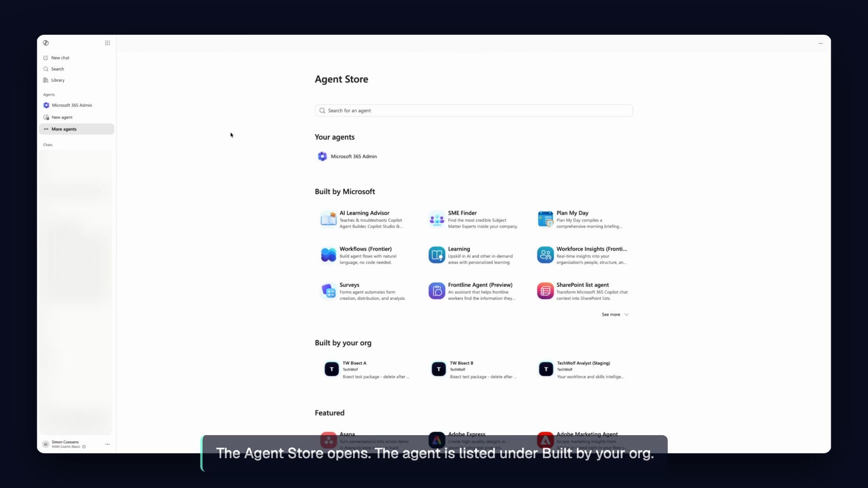Start a New chat from the sidebar

pos(76,58)
